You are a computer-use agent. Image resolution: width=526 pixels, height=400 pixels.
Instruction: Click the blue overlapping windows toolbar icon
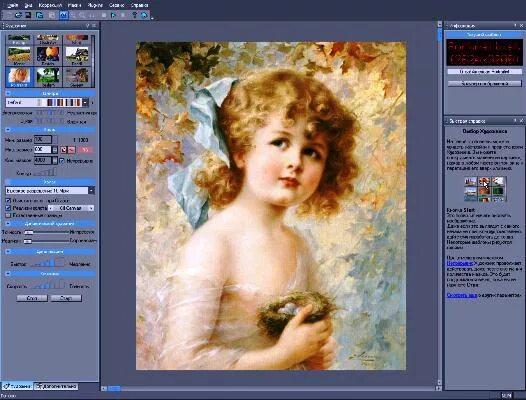point(40,15)
